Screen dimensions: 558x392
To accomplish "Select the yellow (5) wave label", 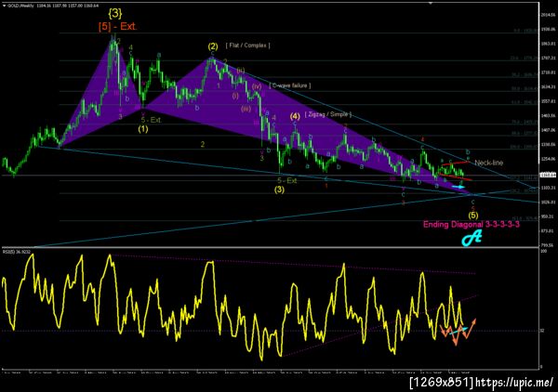I will (473, 215).
